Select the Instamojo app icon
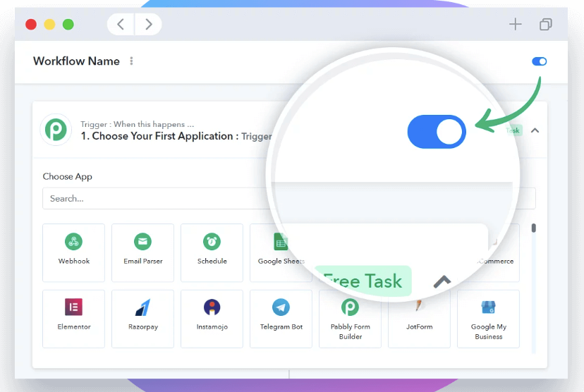The width and height of the screenshot is (584, 392). point(212,318)
